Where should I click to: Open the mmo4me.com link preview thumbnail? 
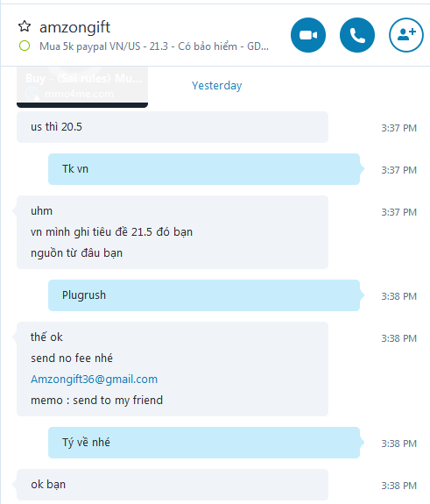(x=82, y=87)
